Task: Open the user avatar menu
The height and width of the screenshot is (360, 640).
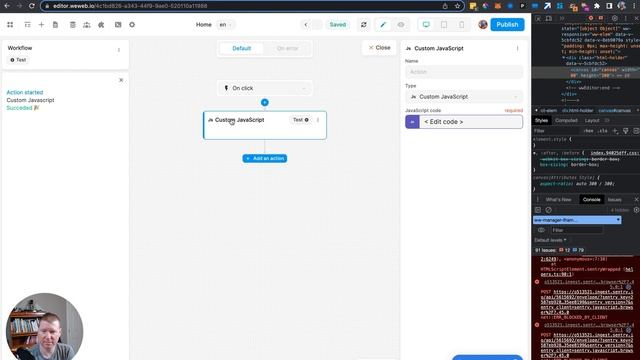Action: [483, 24]
